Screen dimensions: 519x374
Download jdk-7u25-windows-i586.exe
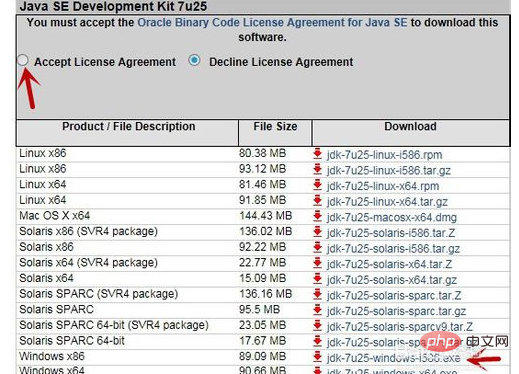click(x=393, y=358)
